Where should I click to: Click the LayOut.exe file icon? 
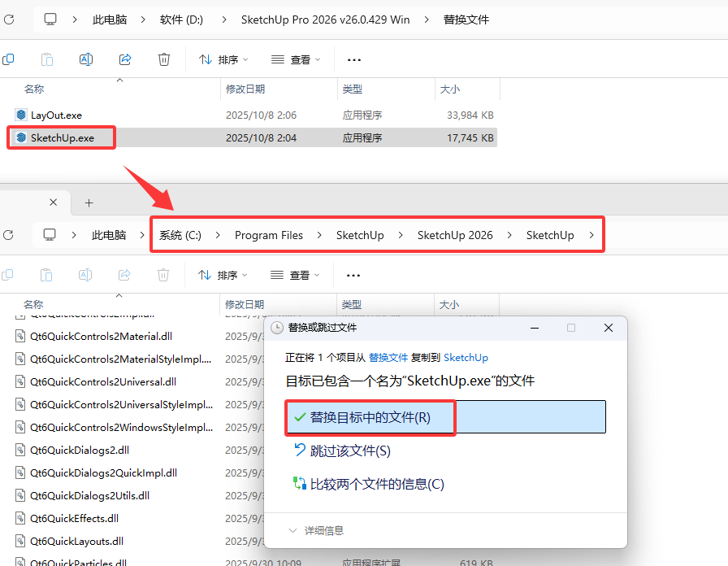click(x=21, y=115)
